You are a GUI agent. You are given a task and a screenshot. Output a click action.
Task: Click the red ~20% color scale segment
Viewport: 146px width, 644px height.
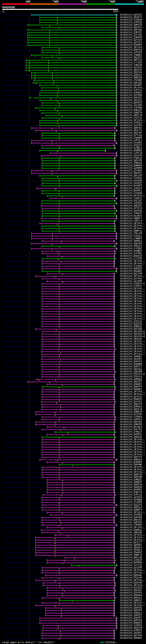tap(16, 4)
